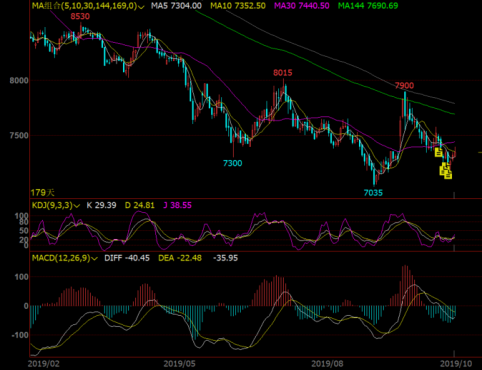The height and width of the screenshot is (370, 482).
Task: Click the 7900 peak price label
Action: (404, 86)
